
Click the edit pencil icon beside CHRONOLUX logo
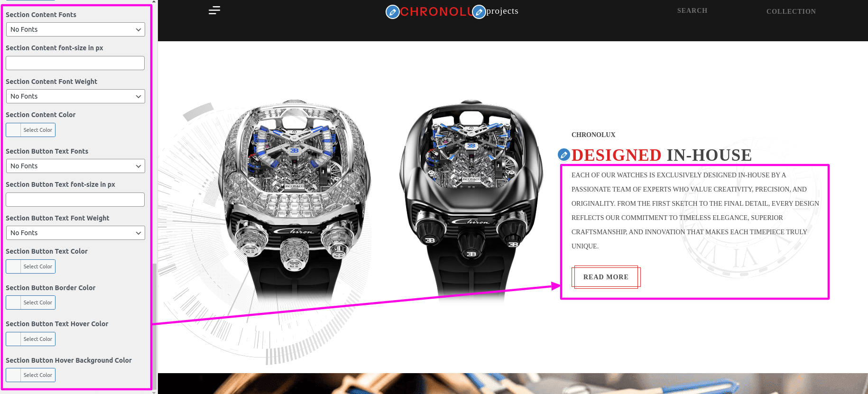tap(392, 12)
